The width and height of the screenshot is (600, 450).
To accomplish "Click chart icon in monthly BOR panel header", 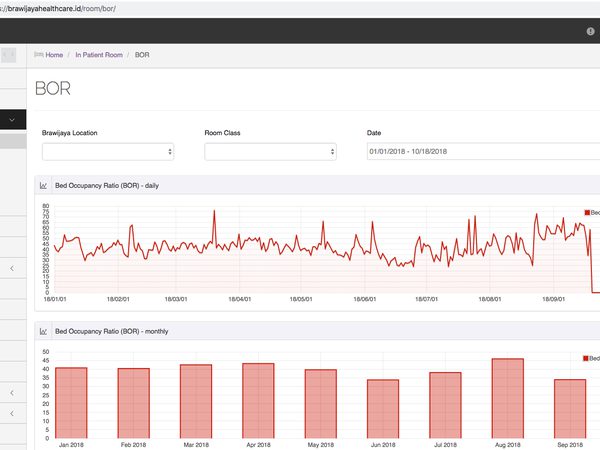I will click(x=43, y=331).
